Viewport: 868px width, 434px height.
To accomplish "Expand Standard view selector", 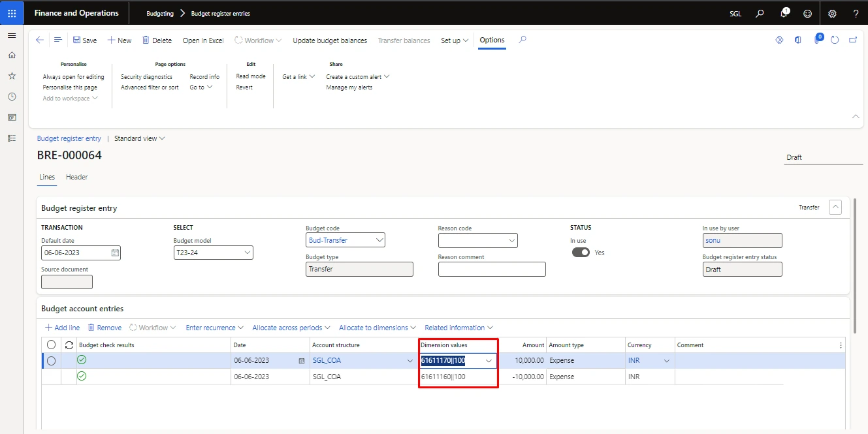I will tap(139, 138).
